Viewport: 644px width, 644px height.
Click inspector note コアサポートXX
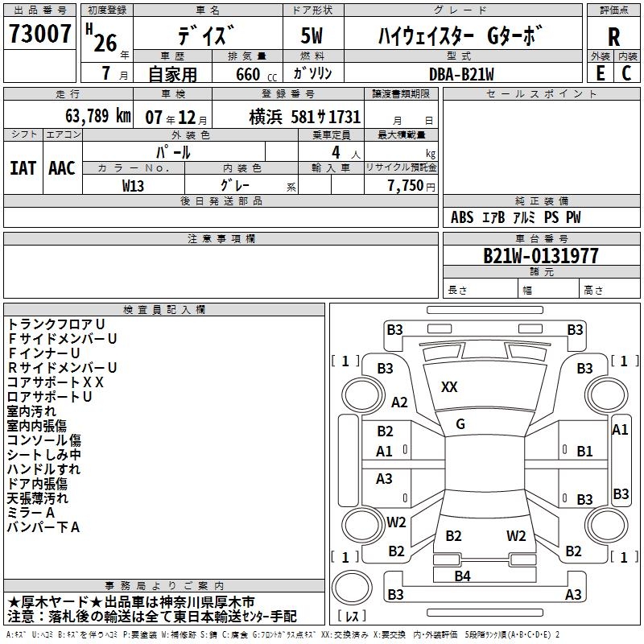click(55, 382)
